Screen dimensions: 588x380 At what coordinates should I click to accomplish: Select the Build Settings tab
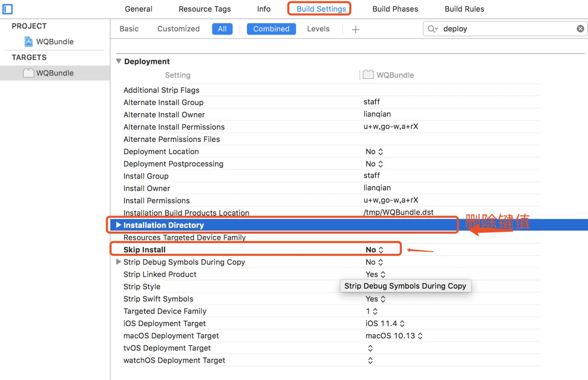(321, 9)
